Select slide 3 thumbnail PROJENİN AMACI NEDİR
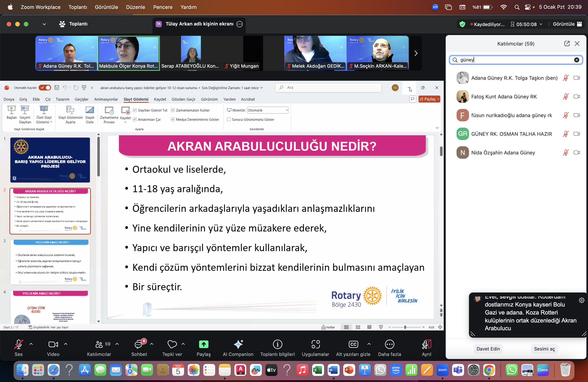The width and height of the screenshot is (588, 382). tap(50, 262)
